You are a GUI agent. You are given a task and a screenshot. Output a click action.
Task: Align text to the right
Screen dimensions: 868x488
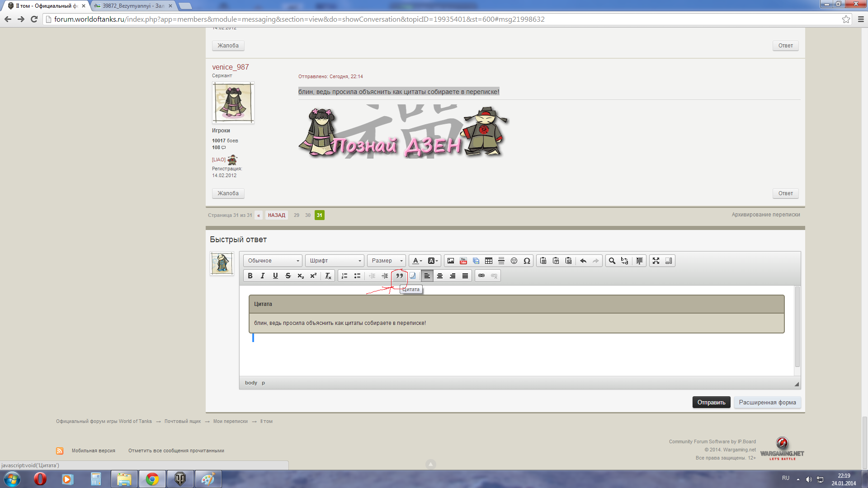coord(453,276)
